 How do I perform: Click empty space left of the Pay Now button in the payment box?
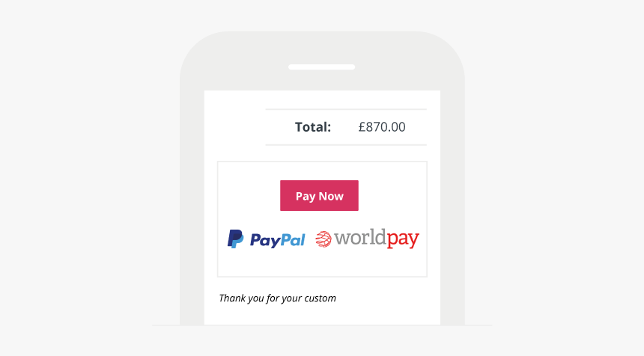point(249,196)
